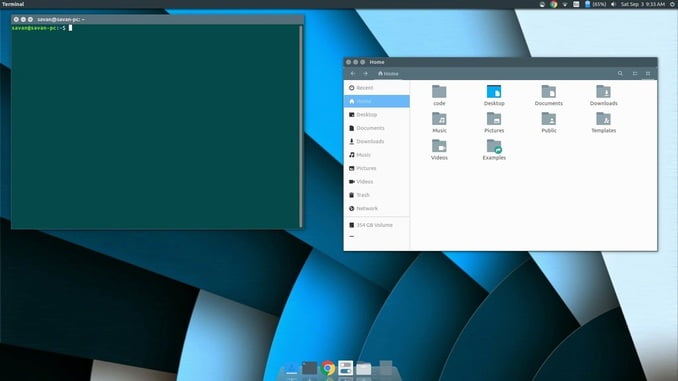Open the battery indicator showing 65%
The image size is (678, 381).
click(595, 4)
